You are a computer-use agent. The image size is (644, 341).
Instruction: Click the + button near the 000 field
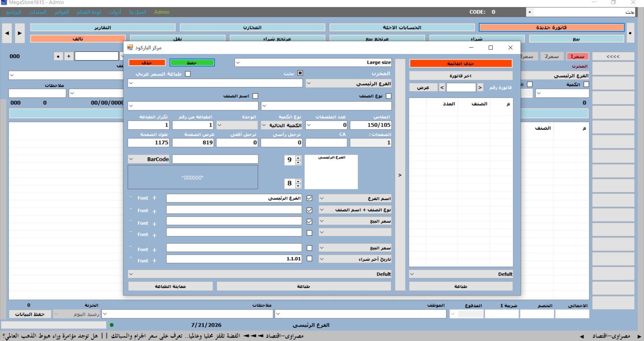(x=69, y=56)
